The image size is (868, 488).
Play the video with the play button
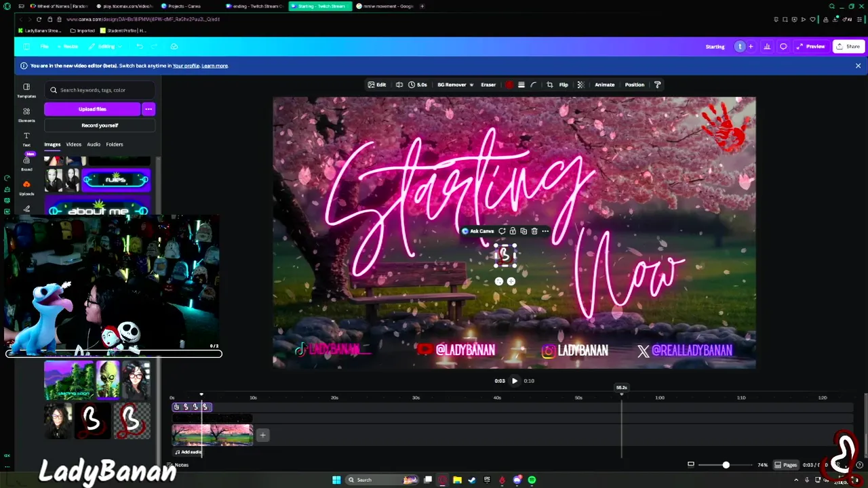coord(515,381)
